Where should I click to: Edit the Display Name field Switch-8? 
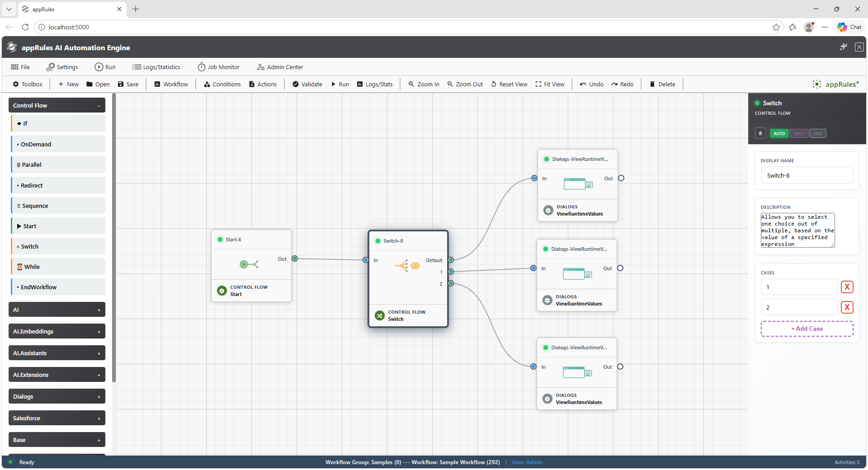[x=807, y=175]
